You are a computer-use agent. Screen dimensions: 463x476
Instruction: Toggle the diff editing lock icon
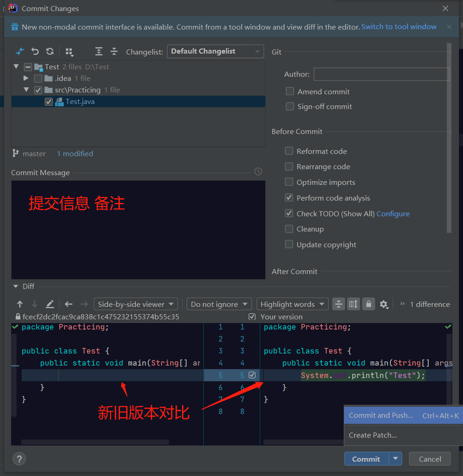(369, 304)
